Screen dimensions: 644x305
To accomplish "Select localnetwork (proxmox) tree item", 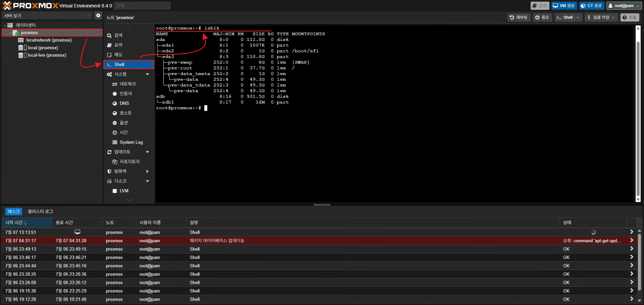I will (x=49, y=40).
